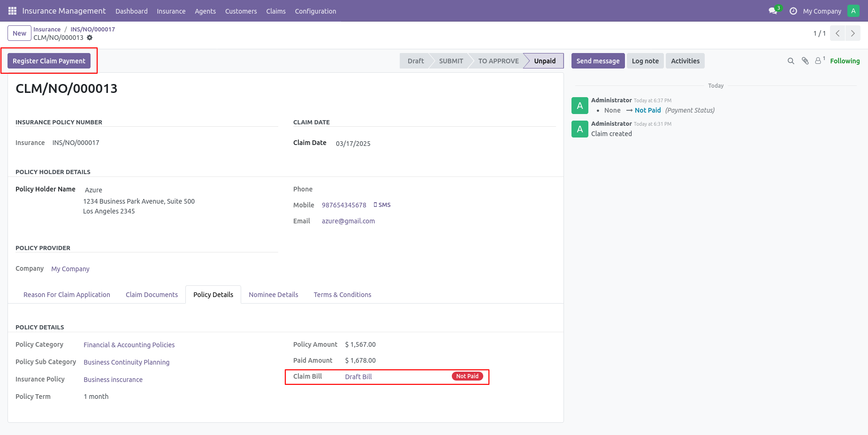
Task: Click the record actions gear icon
Action: point(90,38)
